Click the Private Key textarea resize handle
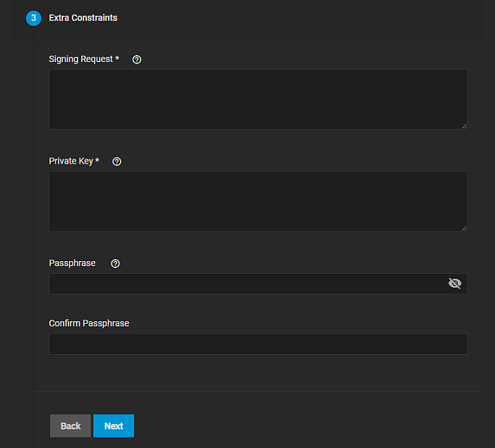 (464, 228)
